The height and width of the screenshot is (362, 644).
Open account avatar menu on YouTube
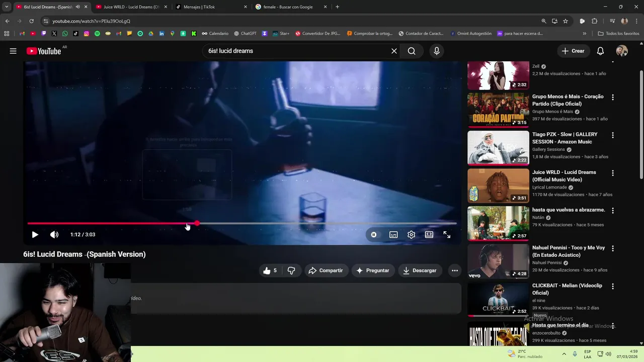coord(622,51)
